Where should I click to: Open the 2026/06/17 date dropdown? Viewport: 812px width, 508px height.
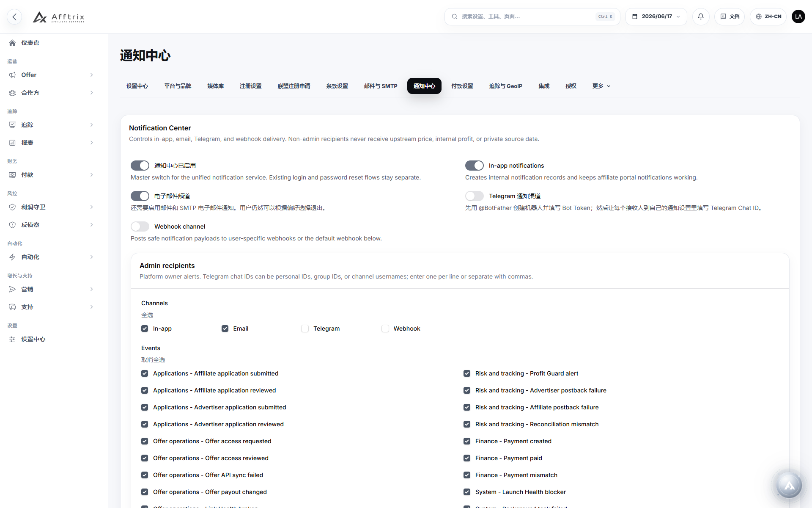pyautogui.click(x=656, y=17)
